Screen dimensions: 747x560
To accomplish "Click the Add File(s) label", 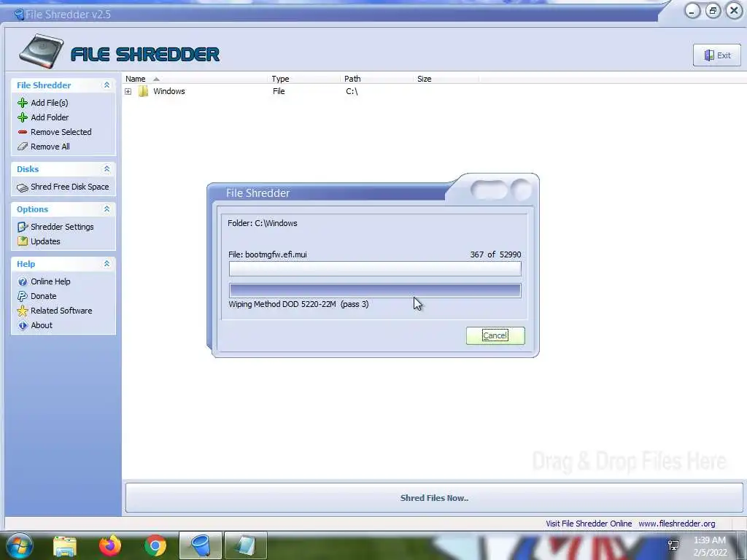I will tap(50, 103).
